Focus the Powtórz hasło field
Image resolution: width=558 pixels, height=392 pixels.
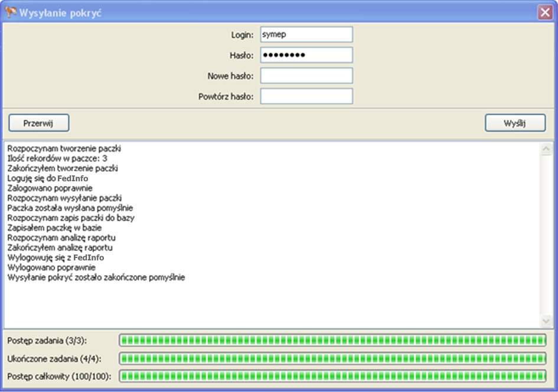(x=306, y=96)
